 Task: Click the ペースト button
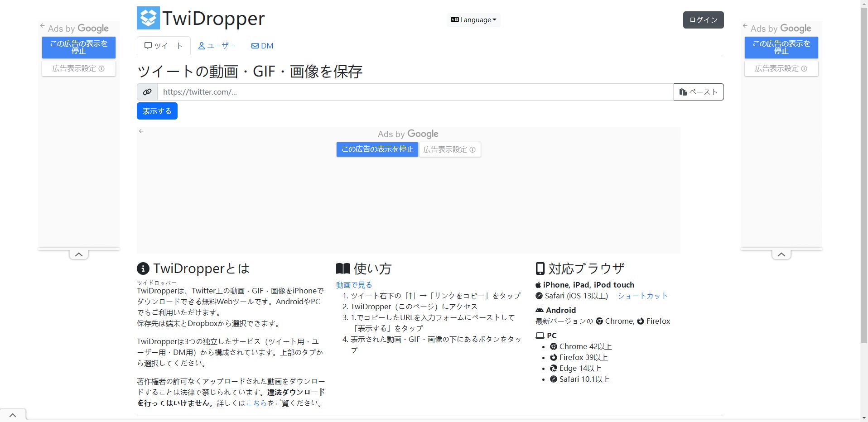pos(699,92)
